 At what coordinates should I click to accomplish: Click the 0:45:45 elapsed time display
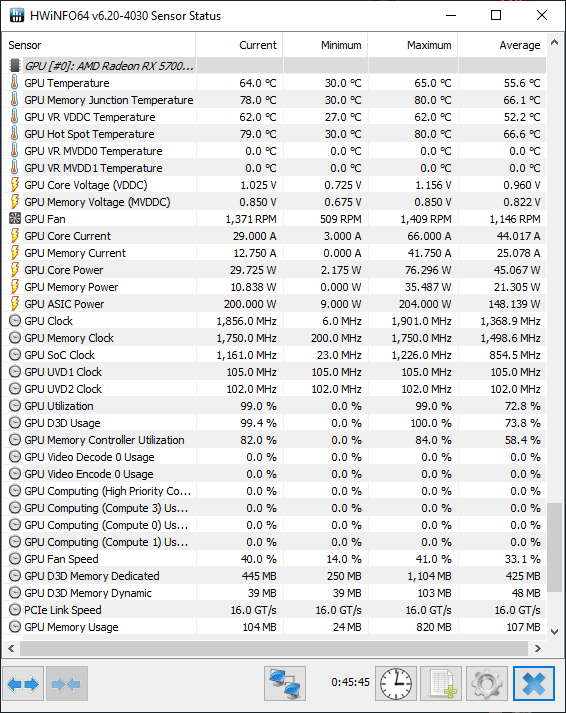350,682
